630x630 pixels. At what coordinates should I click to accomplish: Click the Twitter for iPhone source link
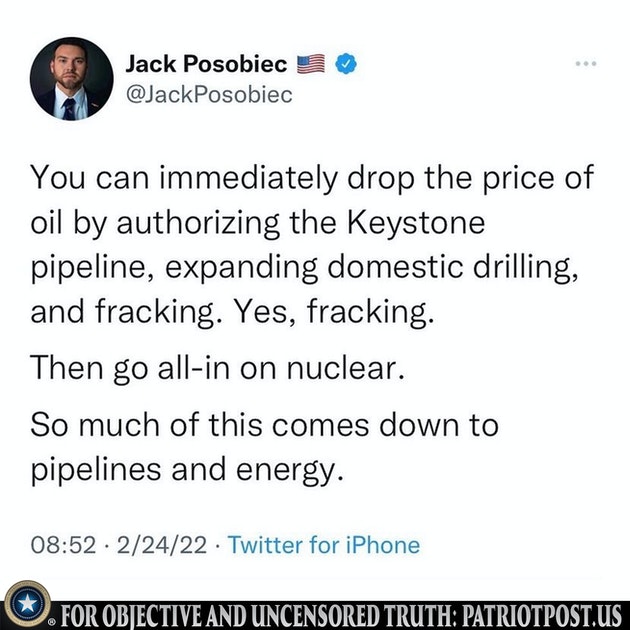pos(324,545)
